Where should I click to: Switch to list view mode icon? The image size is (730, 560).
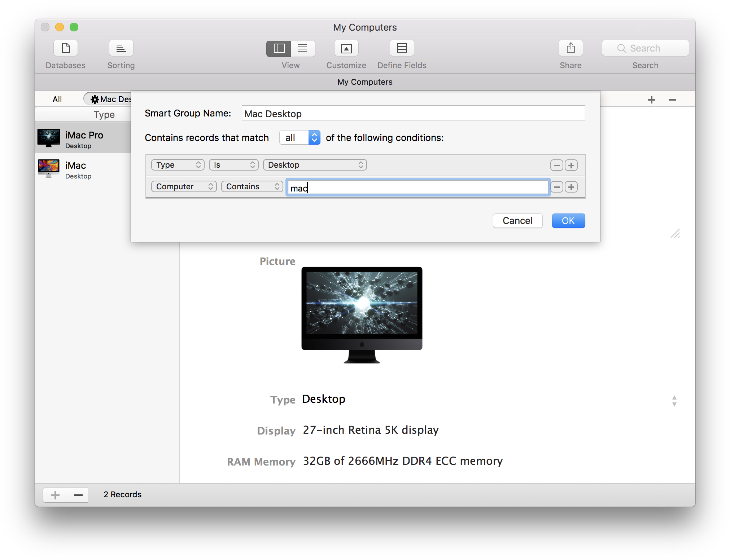pyautogui.click(x=303, y=48)
